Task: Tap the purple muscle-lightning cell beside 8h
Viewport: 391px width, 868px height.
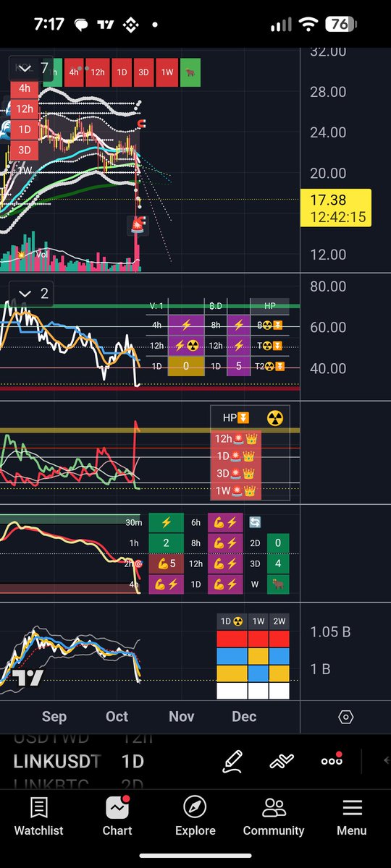Action: [225, 542]
